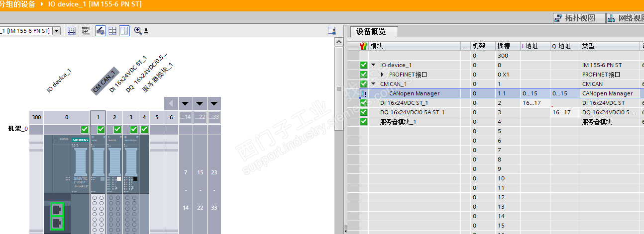Click the 模块 column header
The image size is (644, 234).
click(x=415, y=46)
